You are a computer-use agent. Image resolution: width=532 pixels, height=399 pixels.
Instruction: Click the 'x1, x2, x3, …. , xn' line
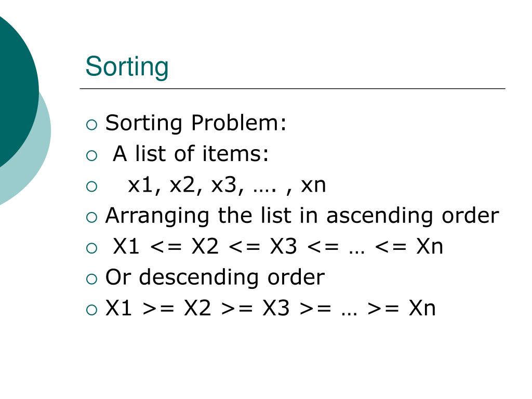click(227, 185)
